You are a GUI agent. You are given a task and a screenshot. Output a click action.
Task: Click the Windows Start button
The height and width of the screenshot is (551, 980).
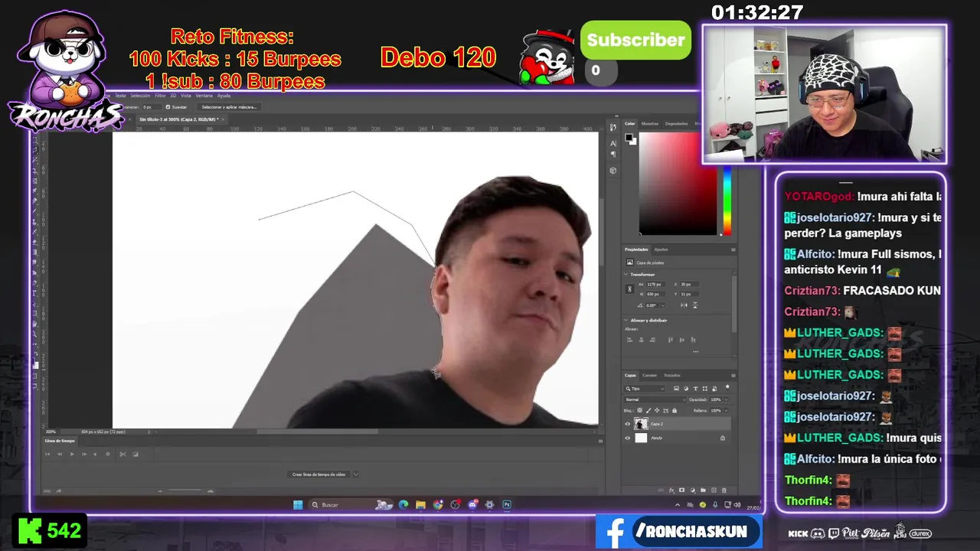pos(298,504)
